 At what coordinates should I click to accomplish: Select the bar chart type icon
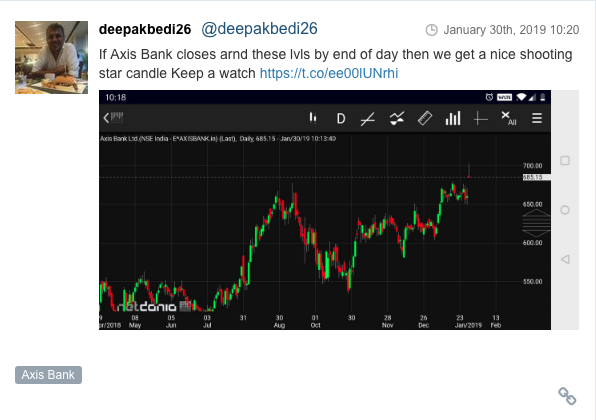click(x=312, y=118)
